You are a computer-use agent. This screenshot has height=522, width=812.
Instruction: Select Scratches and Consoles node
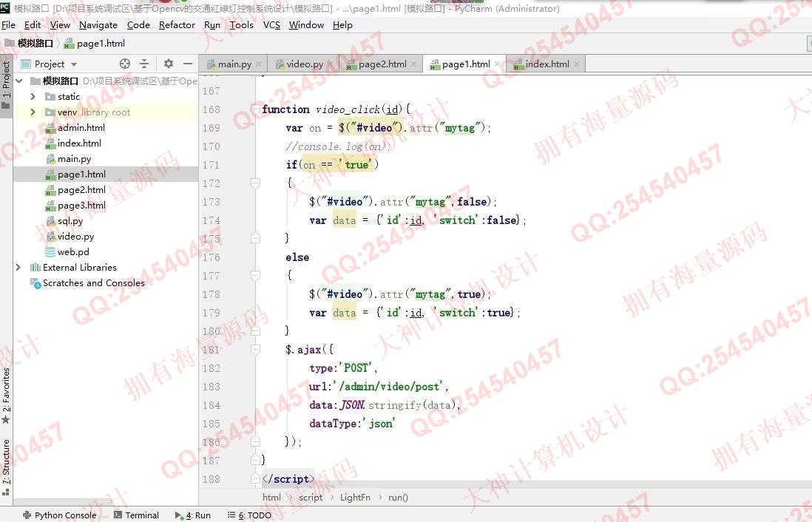coord(93,283)
